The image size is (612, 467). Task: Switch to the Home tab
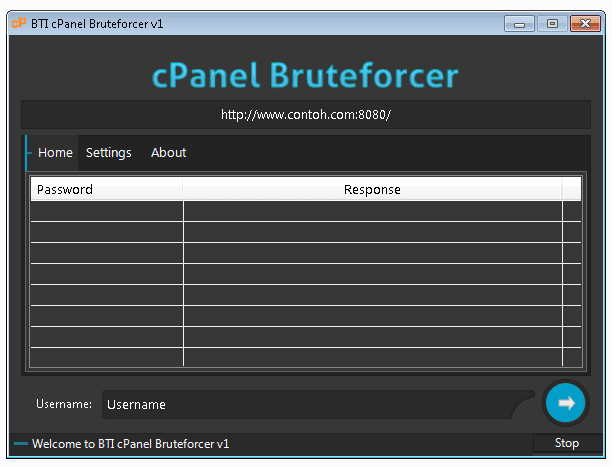point(55,153)
